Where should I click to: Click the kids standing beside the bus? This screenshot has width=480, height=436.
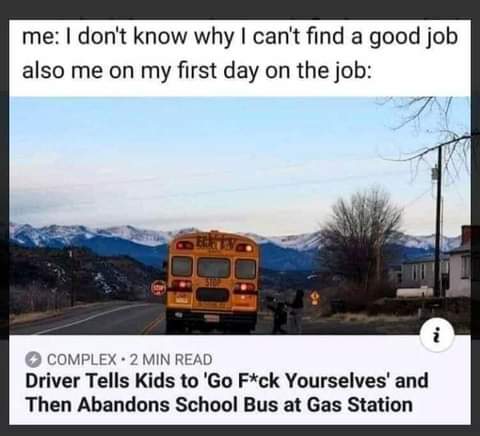tap(288, 312)
